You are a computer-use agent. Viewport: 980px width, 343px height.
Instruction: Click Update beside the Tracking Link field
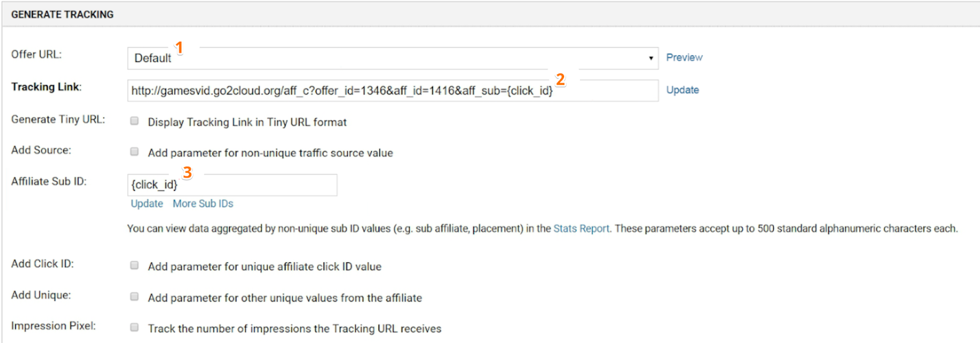click(682, 90)
